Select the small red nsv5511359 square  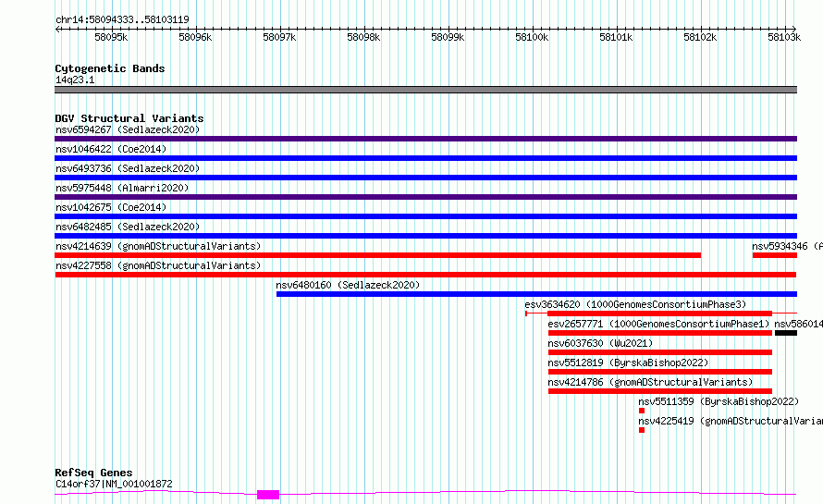(642, 411)
